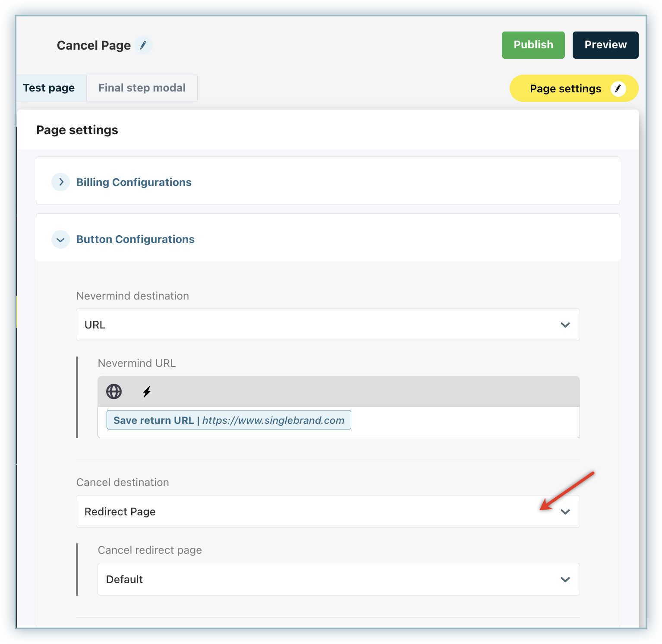Click the lightning bolt icon in URL toolbar
Screen dimensions: 662x644
click(x=147, y=391)
